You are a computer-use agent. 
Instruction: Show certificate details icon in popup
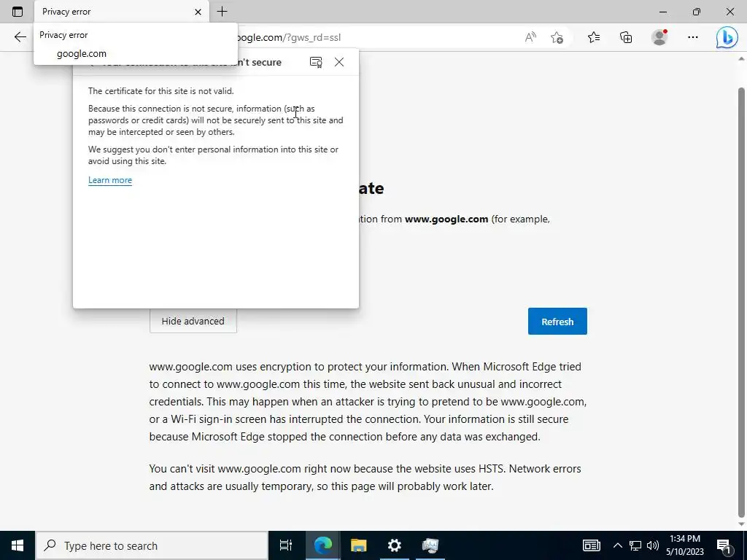point(316,62)
